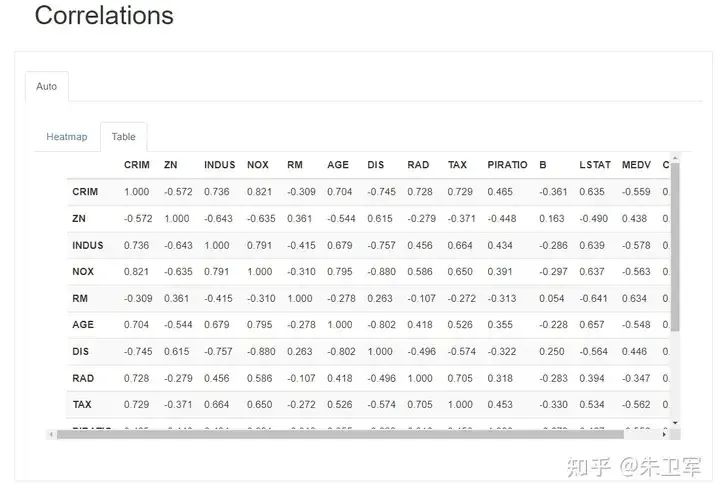Click the TAX column header
Viewport: 720px width, 497px height.
pos(457,165)
